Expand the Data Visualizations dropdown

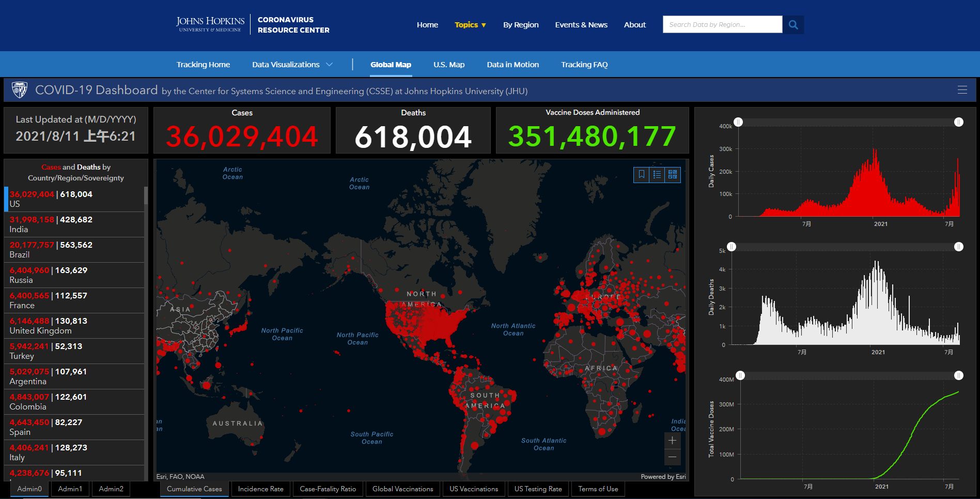292,65
